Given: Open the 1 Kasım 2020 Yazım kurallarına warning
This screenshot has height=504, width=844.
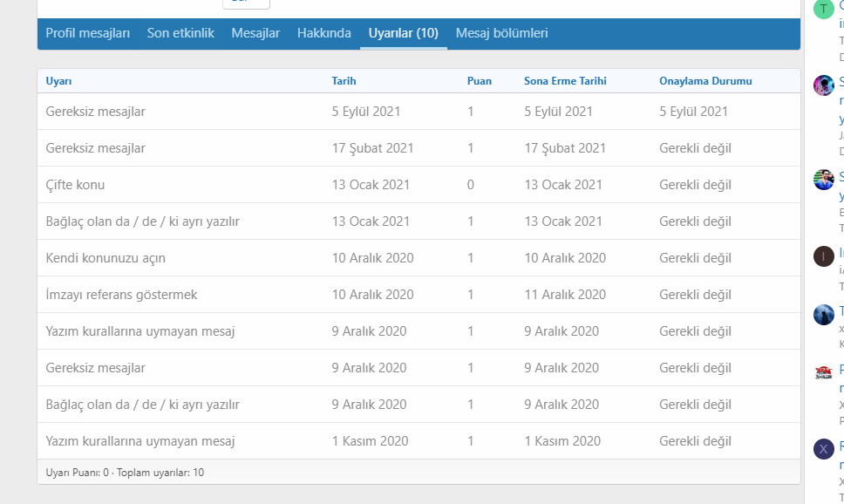Looking at the screenshot, I should [140, 441].
